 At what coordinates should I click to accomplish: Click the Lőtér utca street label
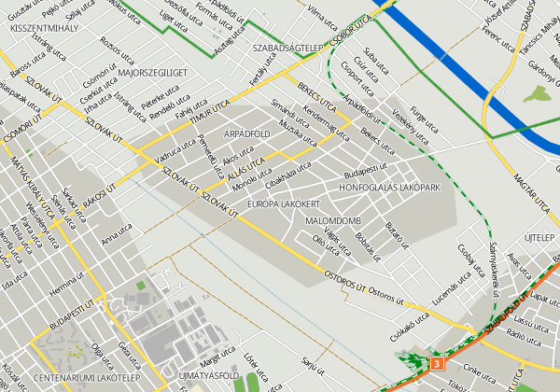pos(256,368)
